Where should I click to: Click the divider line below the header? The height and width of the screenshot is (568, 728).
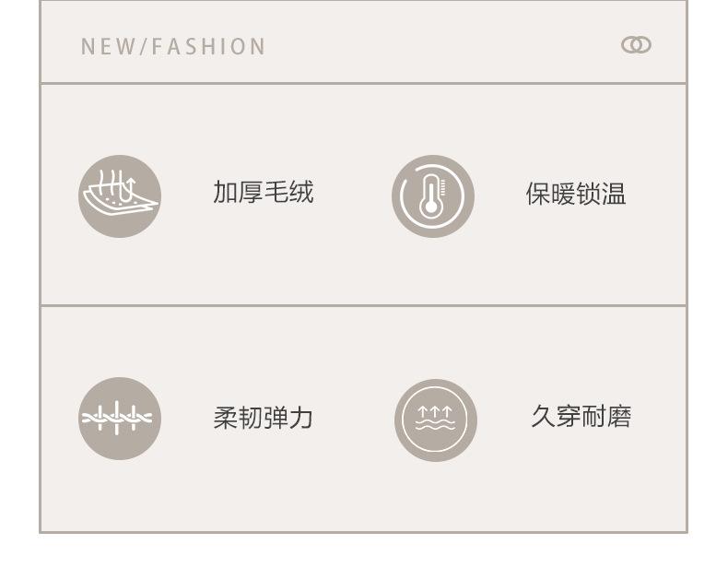point(363,84)
